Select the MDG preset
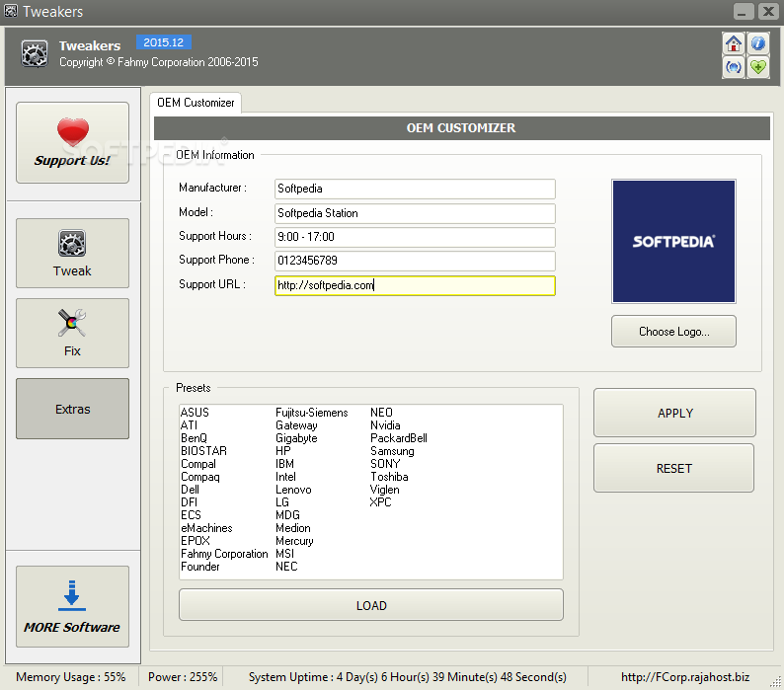Screen dimensions: 784x690 287,515
